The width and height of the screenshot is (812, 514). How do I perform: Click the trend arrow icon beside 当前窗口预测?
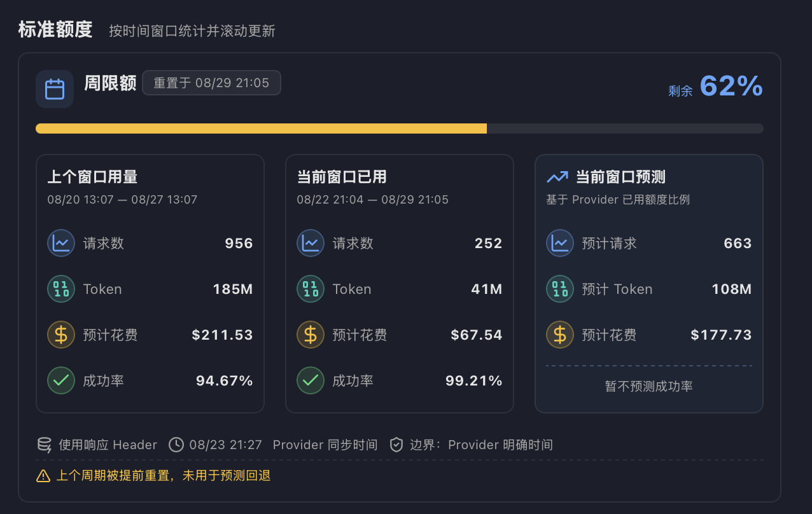[557, 177]
